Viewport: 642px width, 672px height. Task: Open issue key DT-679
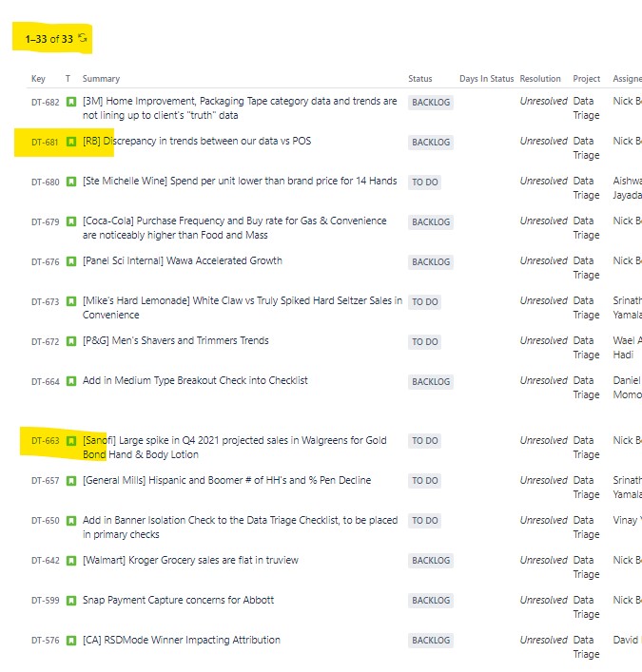(x=46, y=222)
